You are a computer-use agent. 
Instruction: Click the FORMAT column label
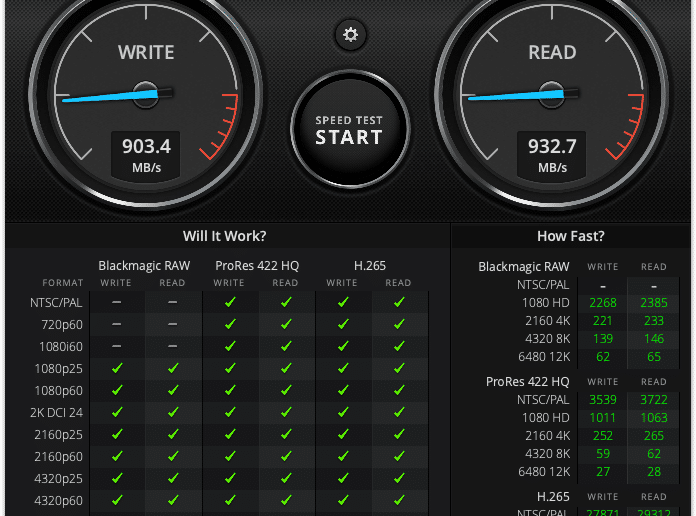click(x=63, y=283)
